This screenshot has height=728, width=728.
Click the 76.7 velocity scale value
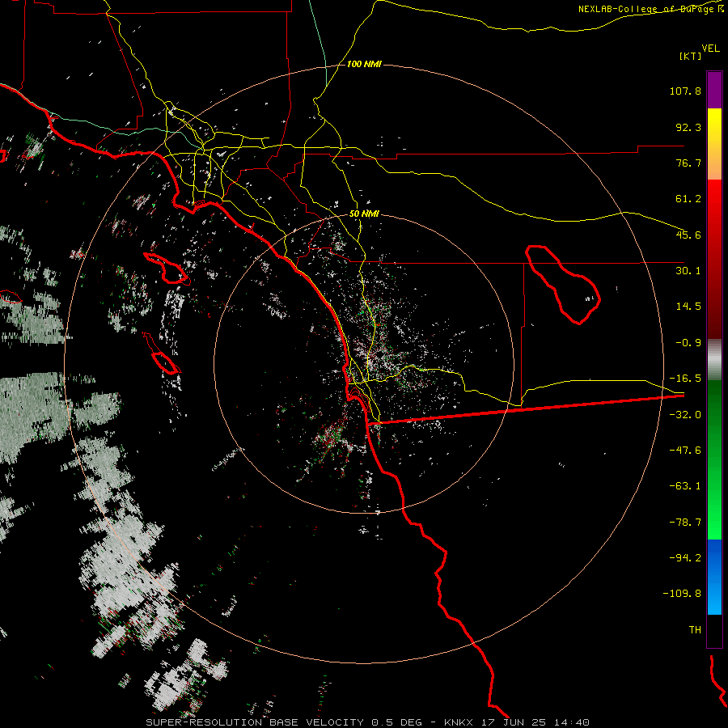688,163
